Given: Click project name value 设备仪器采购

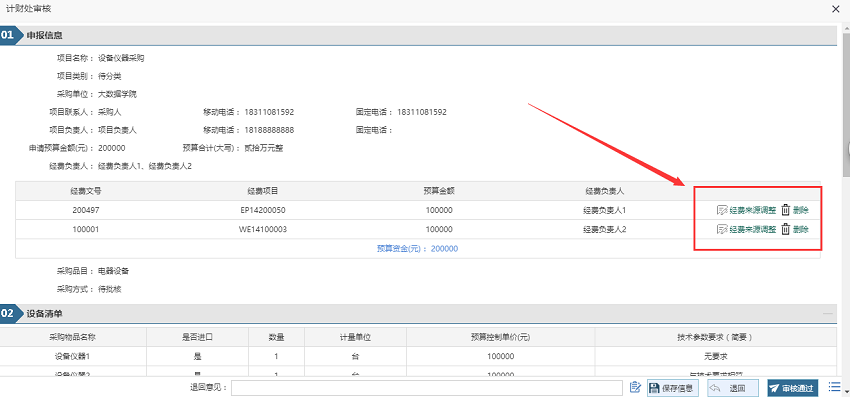Looking at the screenshot, I should coord(121,58).
